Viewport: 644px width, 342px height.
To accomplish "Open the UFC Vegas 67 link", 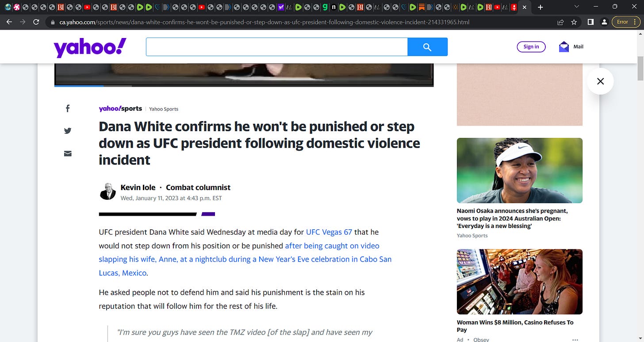I will pos(329,232).
